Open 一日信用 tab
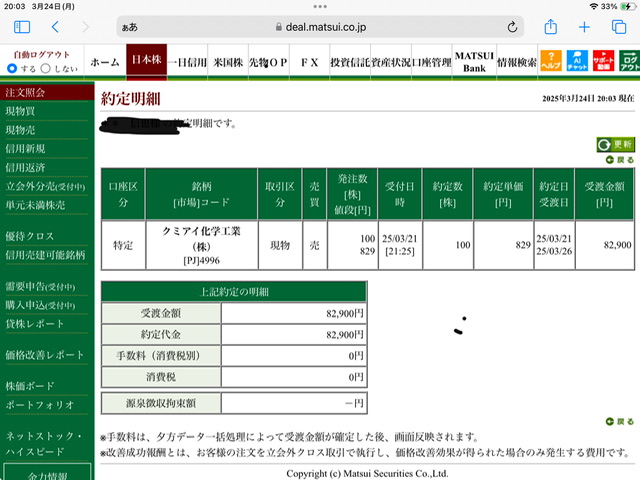 (187, 62)
